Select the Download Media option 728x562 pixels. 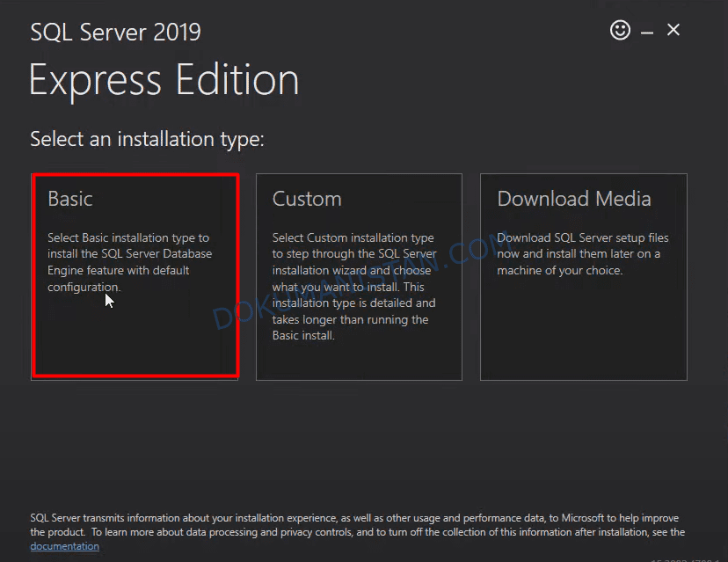pyautogui.click(x=584, y=277)
